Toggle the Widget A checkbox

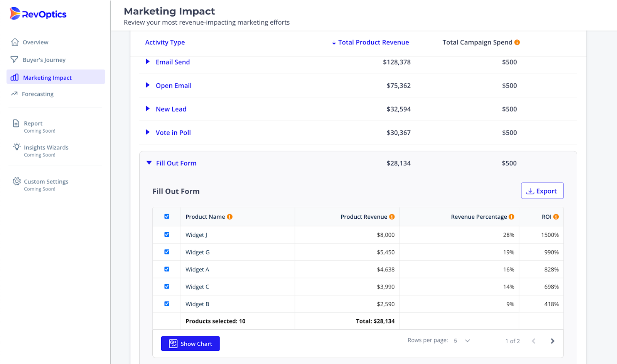167,269
